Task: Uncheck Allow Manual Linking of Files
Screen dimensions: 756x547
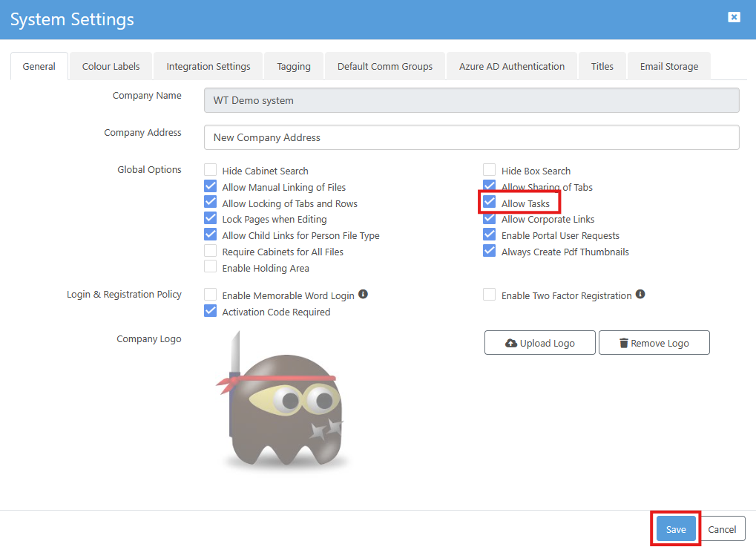Action: (210, 186)
